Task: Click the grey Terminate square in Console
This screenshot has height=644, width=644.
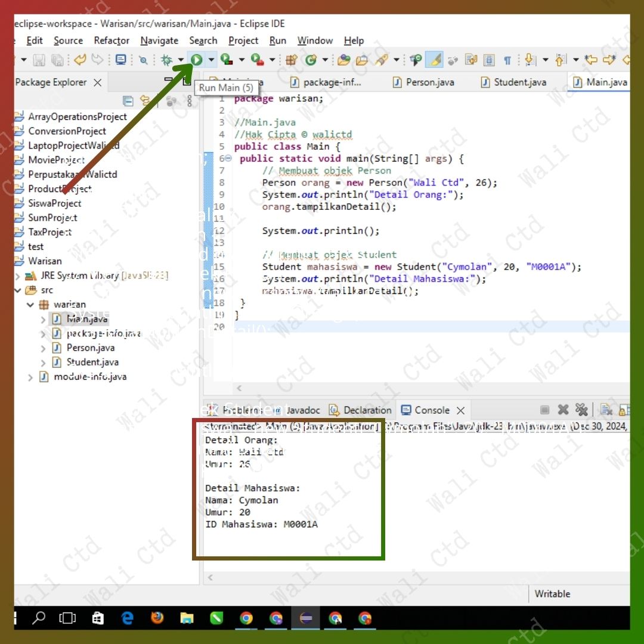Action: tap(544, 410)
